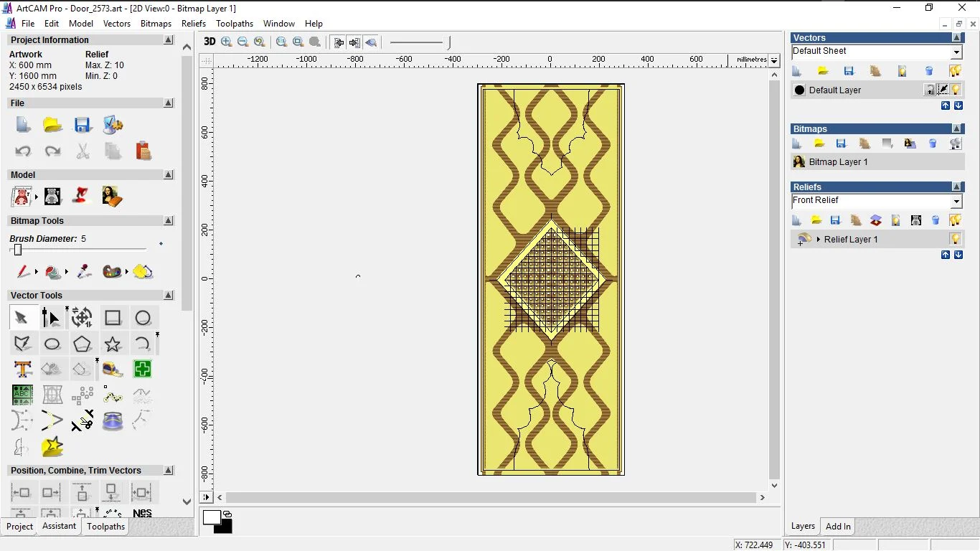Open the Reliefs menu
Screen dimensions: 980x551
tap(194, 24)
